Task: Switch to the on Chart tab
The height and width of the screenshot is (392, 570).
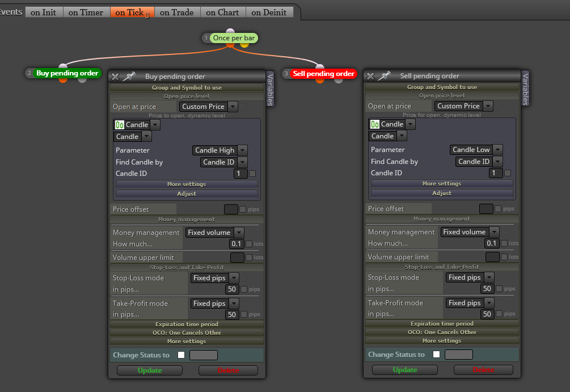Action: [222, 12]
